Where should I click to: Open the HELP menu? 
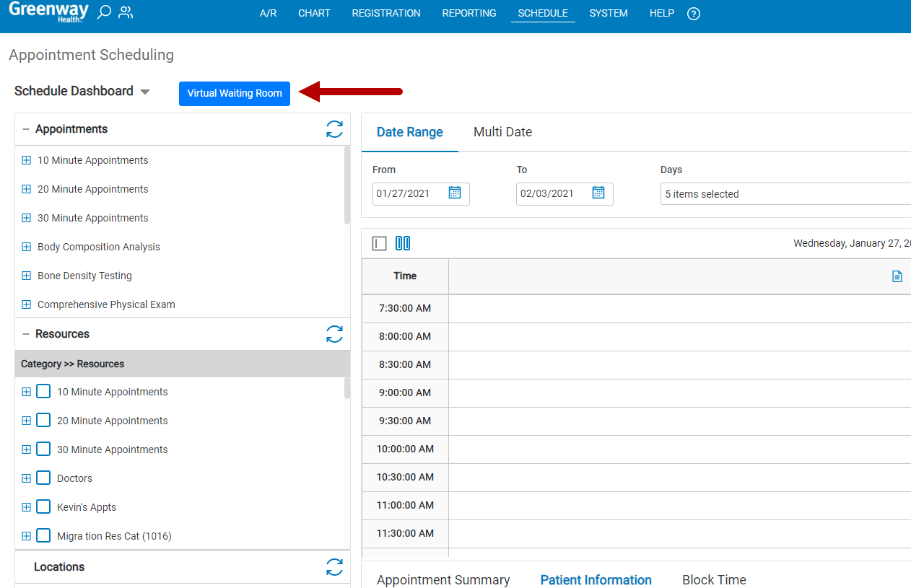(x=662, y=13)
